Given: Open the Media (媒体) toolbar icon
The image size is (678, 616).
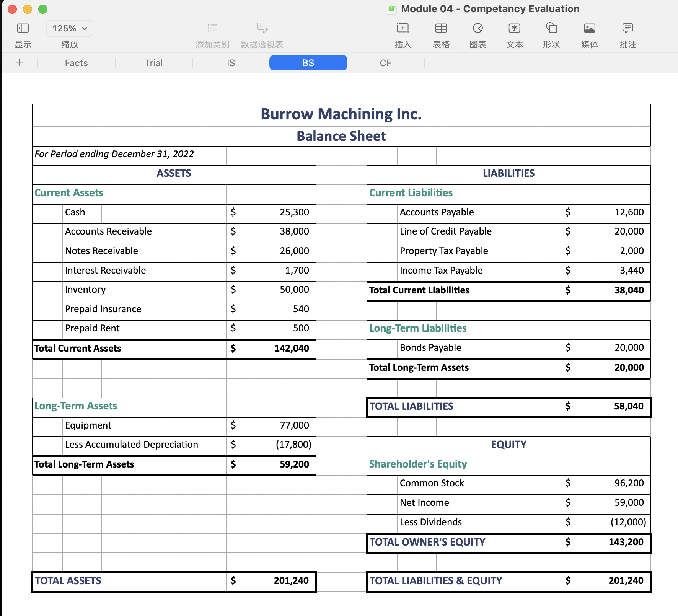Looking at the screenshot, I should 589,28.
